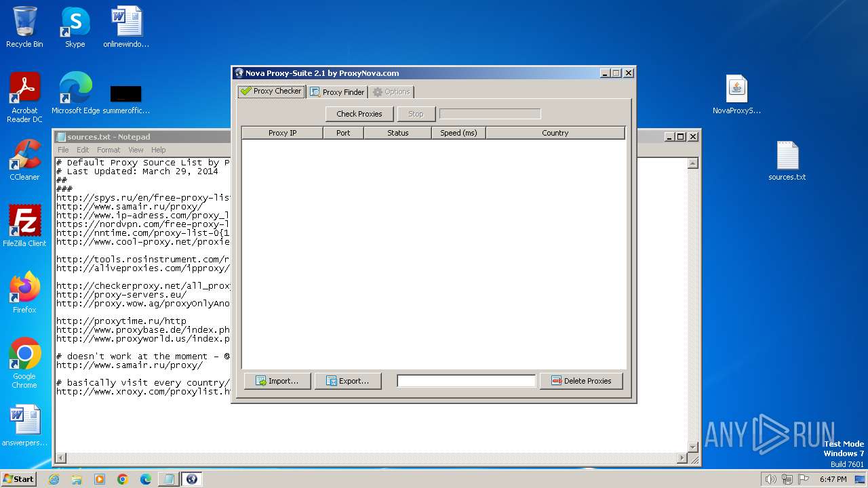Image resolution: width=868 pixels, height=488 pixels.
Task: Open the answerpers... Word document icon
Action: point(24,426)
